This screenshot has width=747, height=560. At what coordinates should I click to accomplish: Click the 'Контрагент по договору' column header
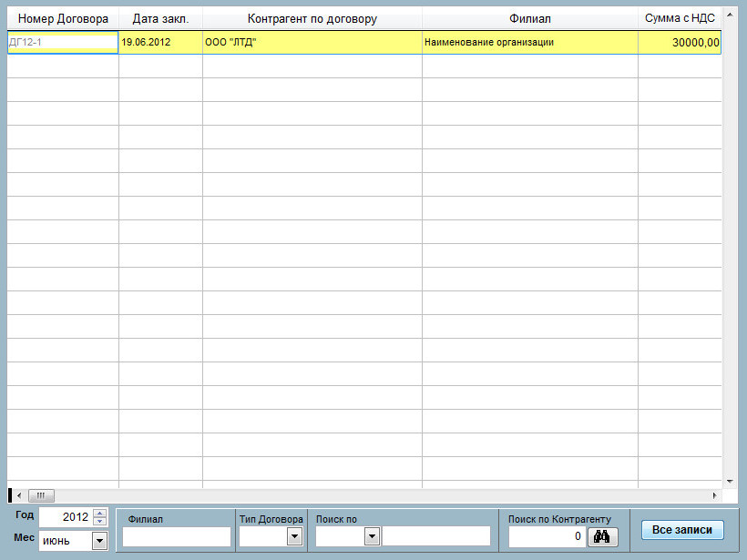(312, 18)
